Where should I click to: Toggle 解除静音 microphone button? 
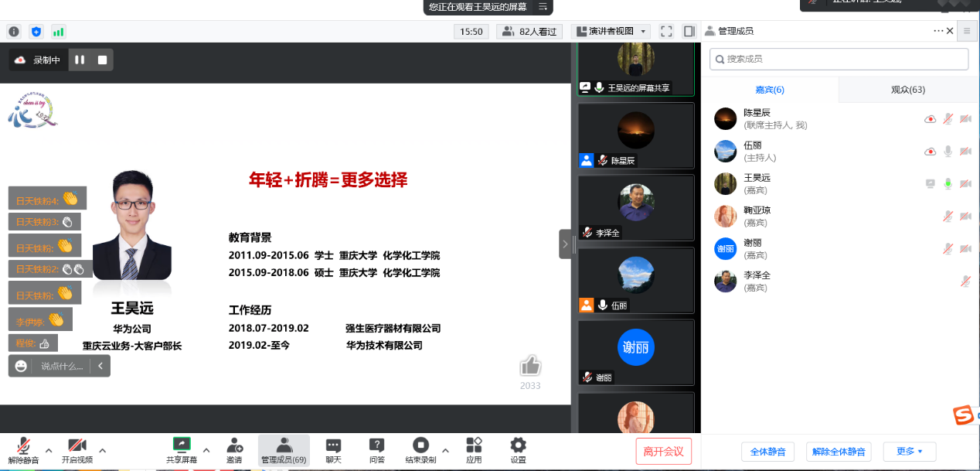[23, 446]
